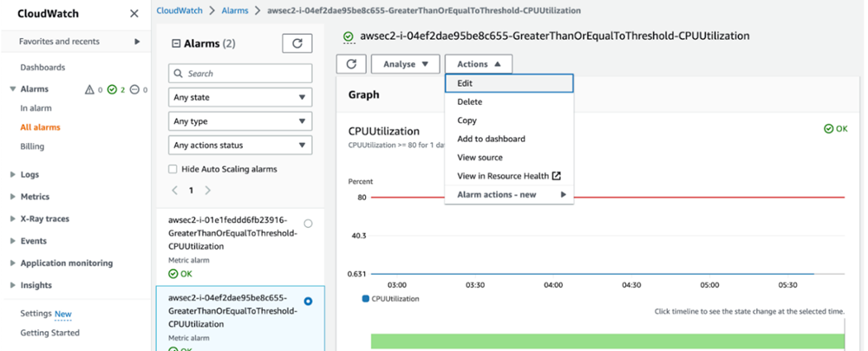Screen dimensions: 868x351
Task: Open Billing alarms link
Action: click(x=32, y=146)
